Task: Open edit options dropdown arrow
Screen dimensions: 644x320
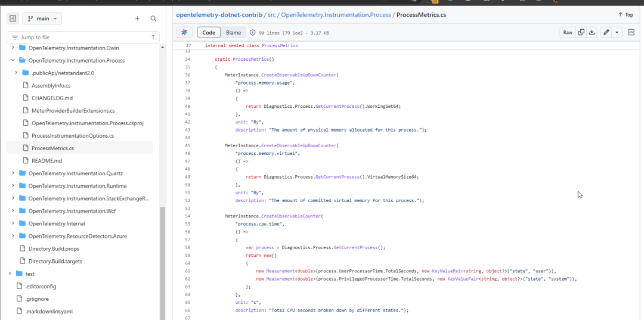Action: (617, 32)
